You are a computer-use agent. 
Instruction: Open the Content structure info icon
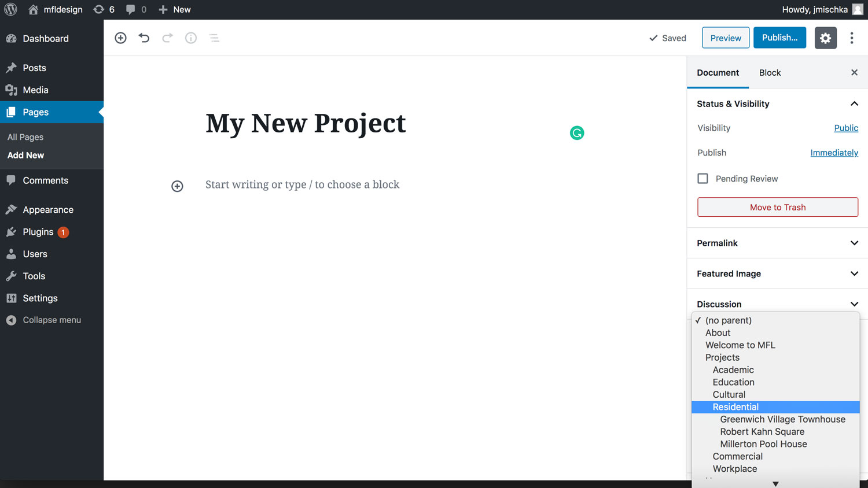tap(191, 38)
